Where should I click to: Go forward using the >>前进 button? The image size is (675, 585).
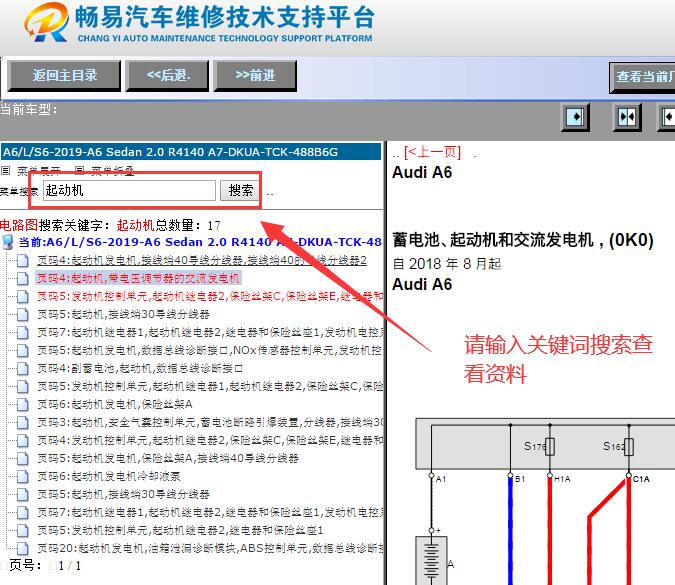click(x=255, y=76)
